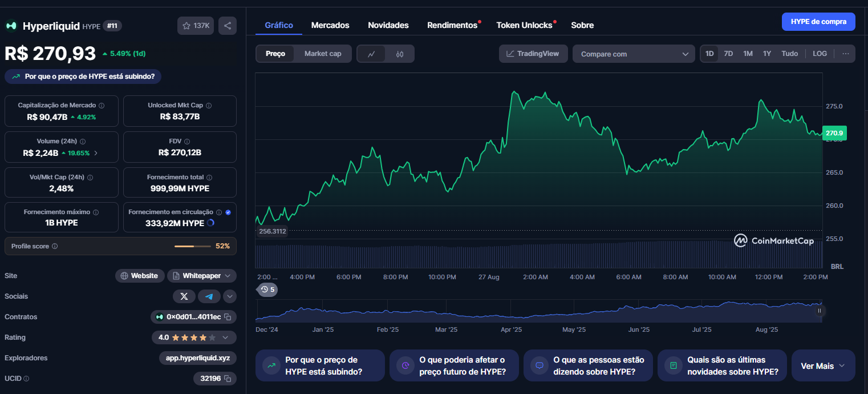Select the candlestick chart type
The image size is (868, 394).
click(x=400, y=54)
